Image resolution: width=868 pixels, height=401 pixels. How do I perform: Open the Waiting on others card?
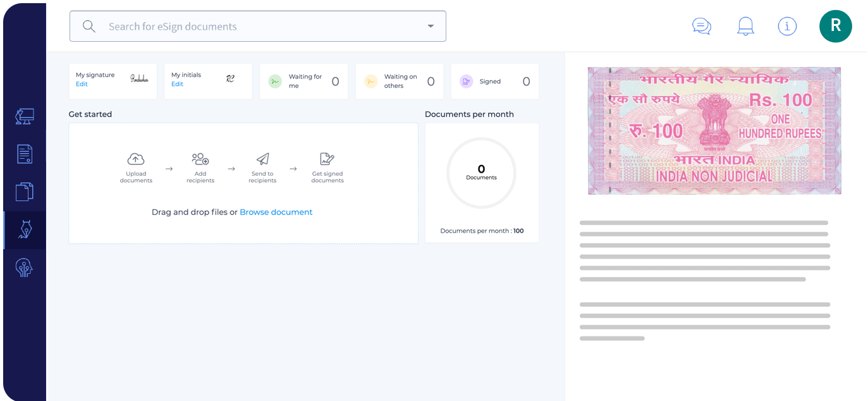pyautogui.click(x=400, y=82)
